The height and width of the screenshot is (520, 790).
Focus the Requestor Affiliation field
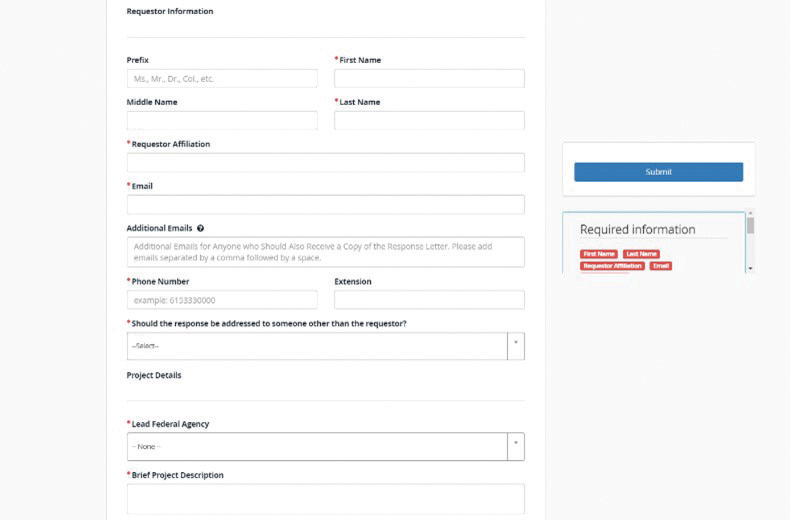(325, 163)
